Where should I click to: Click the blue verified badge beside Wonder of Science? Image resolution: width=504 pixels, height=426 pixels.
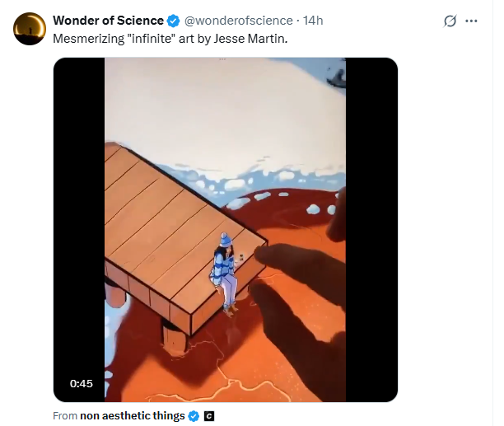pos(173,21)
